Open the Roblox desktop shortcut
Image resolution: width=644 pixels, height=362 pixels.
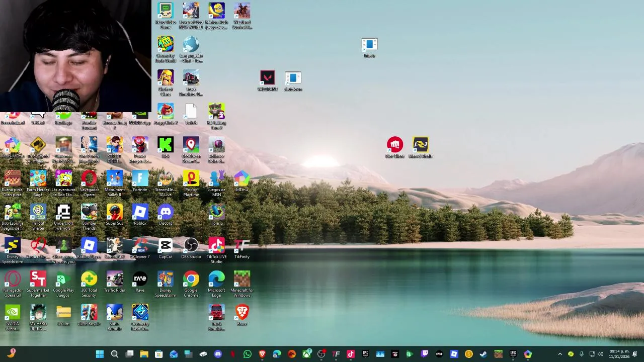coord(140,215)
